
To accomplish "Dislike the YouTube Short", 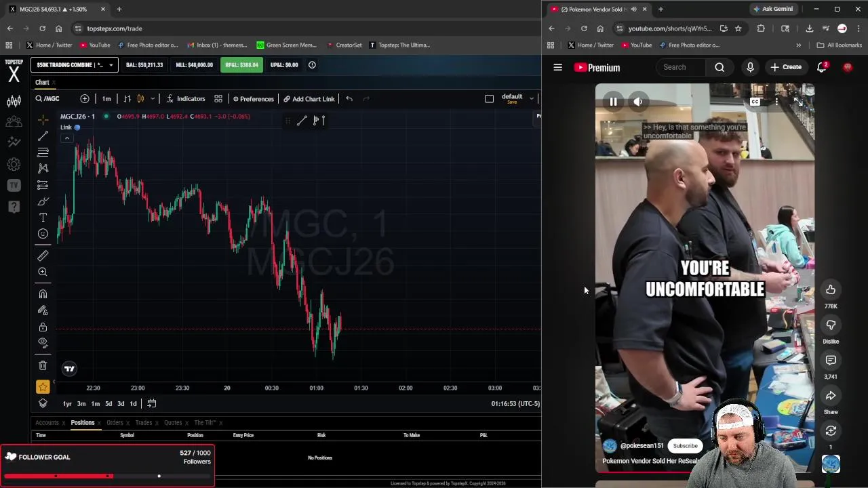I will click(x=831, y=325).
